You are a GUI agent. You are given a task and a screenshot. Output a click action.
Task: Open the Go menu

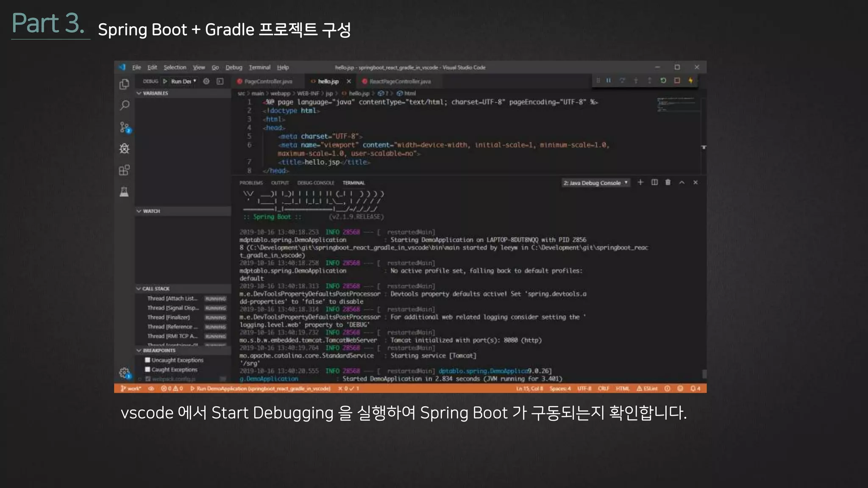coord(215,67)
